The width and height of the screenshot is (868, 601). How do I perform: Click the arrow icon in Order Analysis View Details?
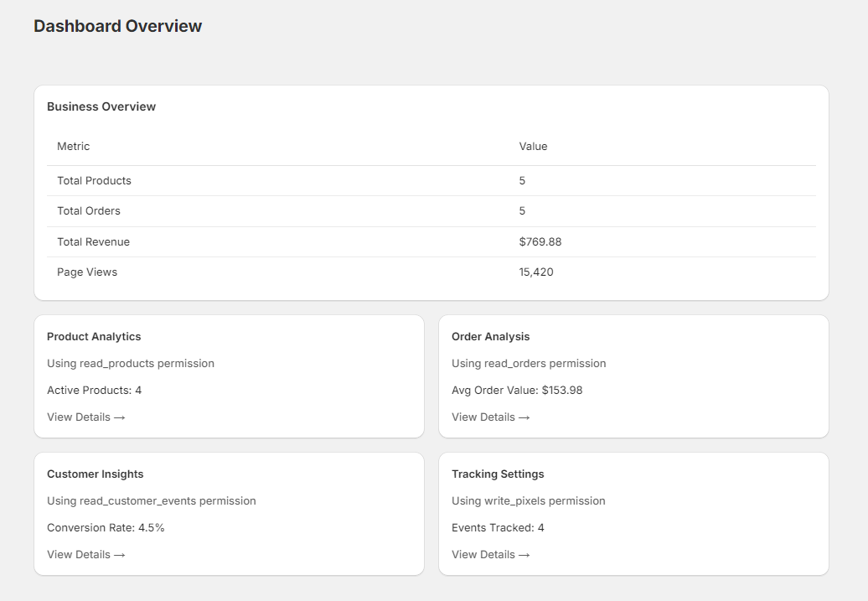pos(525,417)
